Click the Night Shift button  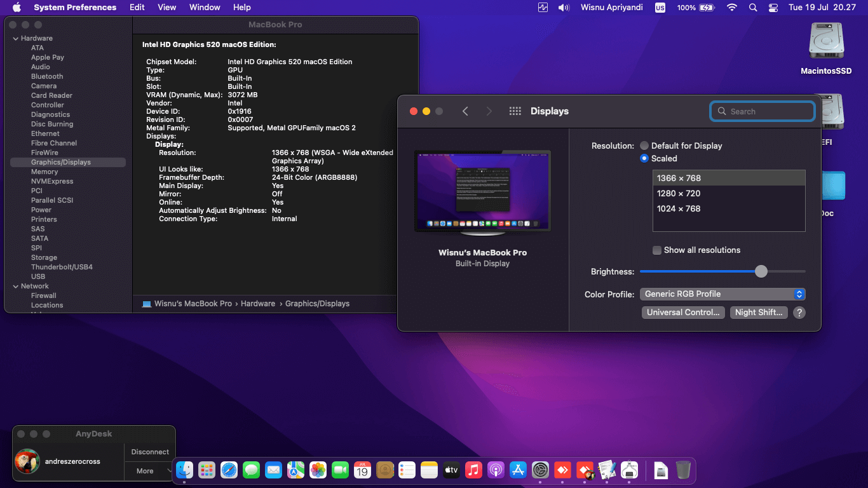pyautogui.click(x=759, y=313)
